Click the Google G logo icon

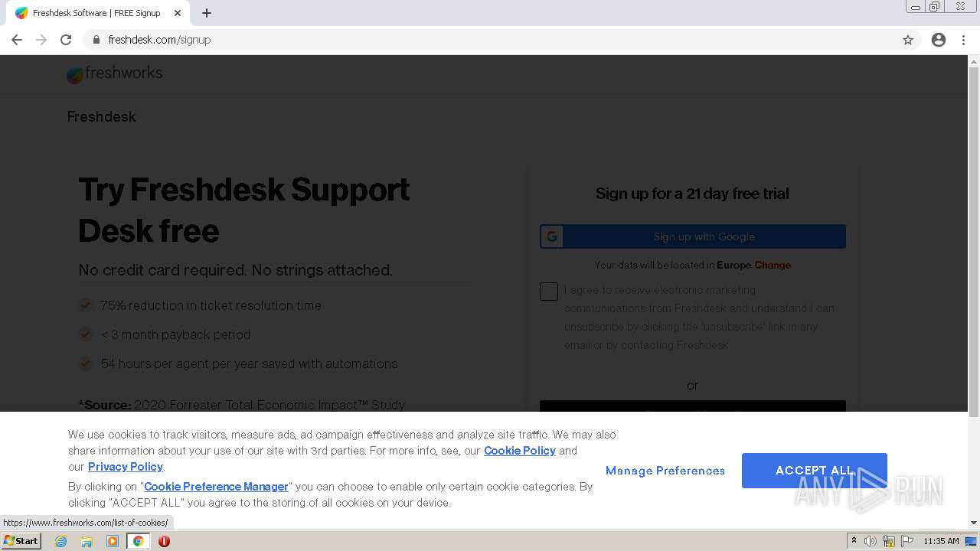(552, 236)
